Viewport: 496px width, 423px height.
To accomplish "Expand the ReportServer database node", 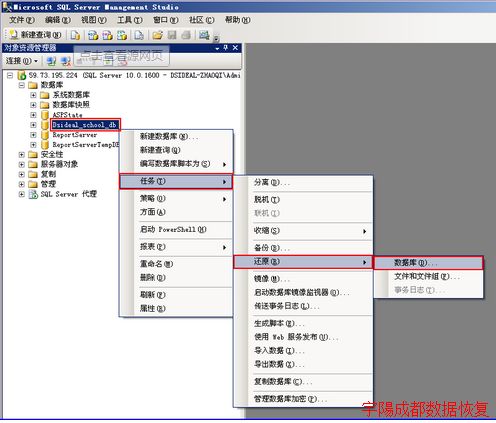I will point(33,135).
